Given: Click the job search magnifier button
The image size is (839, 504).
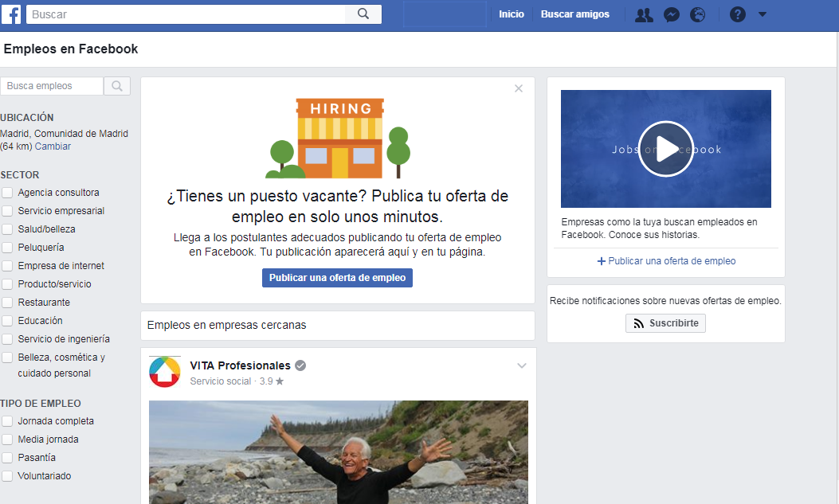Looking at the screenshot, I should coord(117,85).
